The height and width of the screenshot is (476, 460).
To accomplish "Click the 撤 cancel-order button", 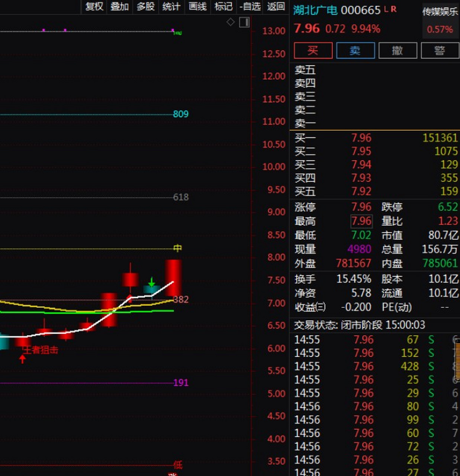I will [x=398, y=51].
